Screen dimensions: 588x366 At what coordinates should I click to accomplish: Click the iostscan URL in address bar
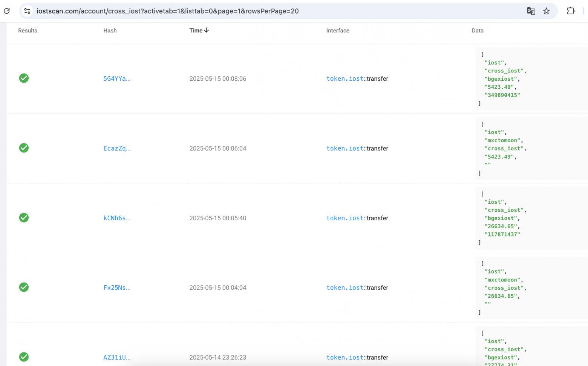[168, 11]
